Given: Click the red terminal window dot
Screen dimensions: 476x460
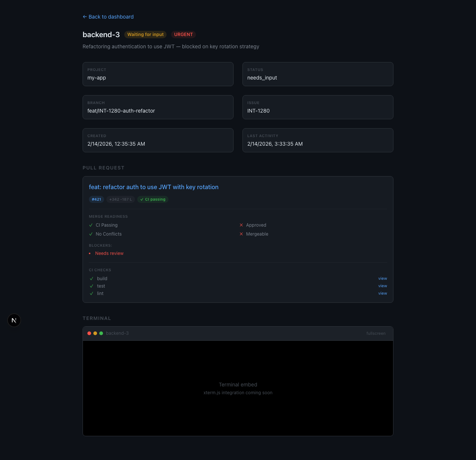Looking at the screenshot, I should coord(89,333).
